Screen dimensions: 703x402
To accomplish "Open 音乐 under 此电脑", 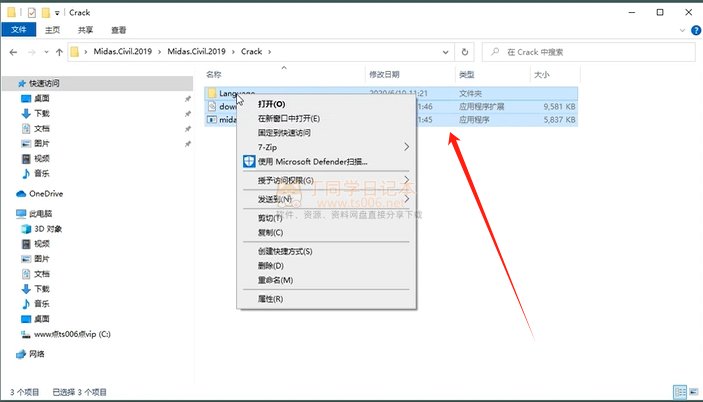I will tap(42, 304).
